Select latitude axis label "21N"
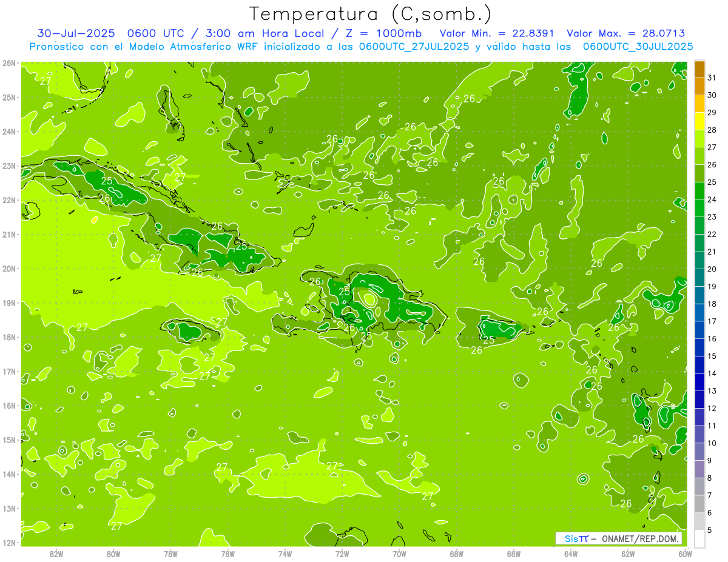 coord(8,234)
